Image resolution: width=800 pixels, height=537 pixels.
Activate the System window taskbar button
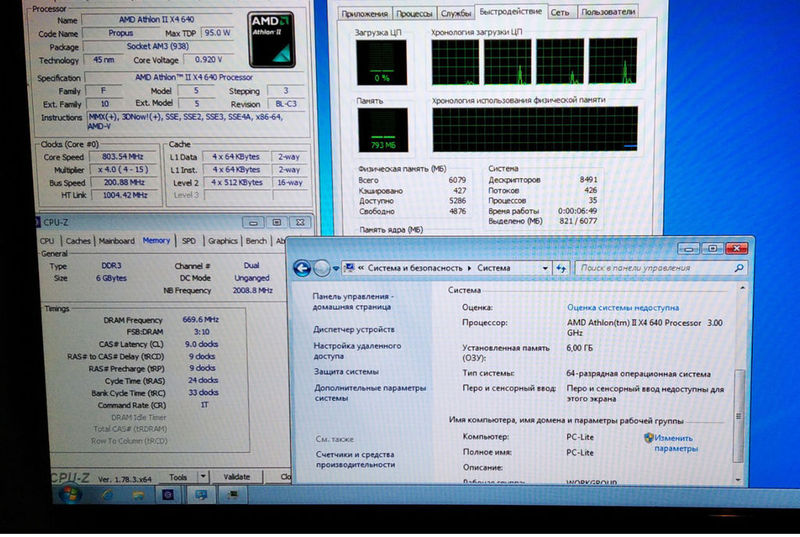pos(201,495)
